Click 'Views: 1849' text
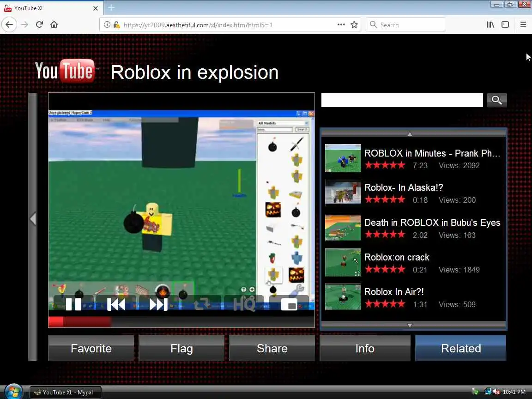Image resolution: width=532 pixels, height=399 pixels. pos(459,270)
